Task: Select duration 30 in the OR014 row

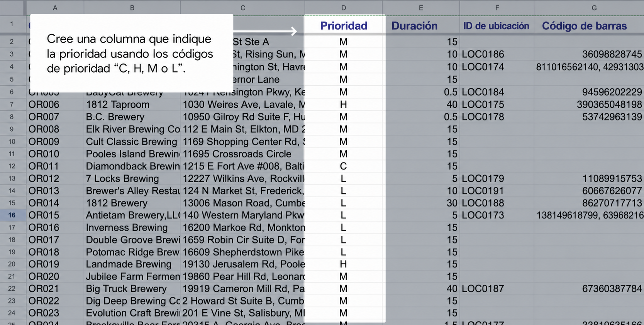Action: [421, 203]
